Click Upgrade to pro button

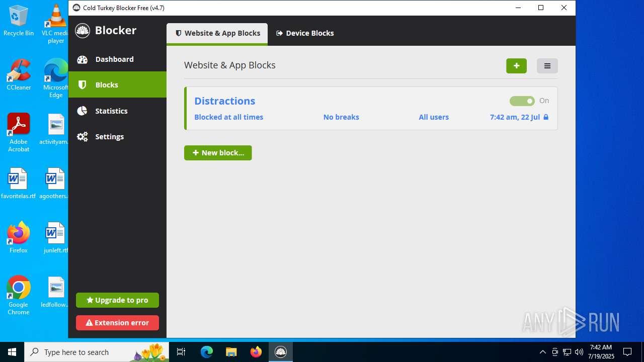click(117, 300)
